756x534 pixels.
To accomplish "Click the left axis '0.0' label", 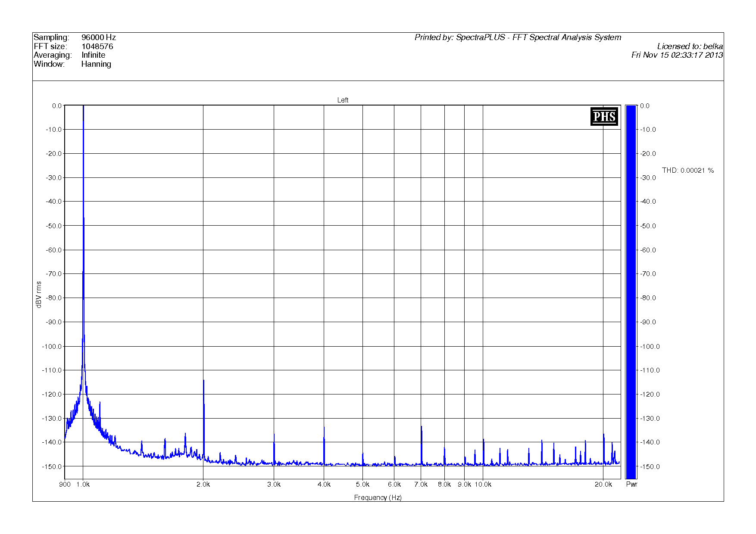I will coord(57,106).
